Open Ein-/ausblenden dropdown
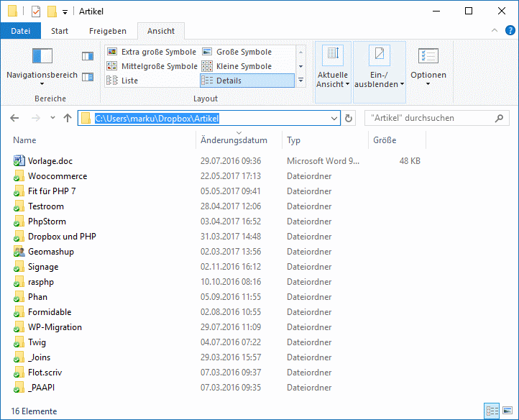 pos(380,72)
